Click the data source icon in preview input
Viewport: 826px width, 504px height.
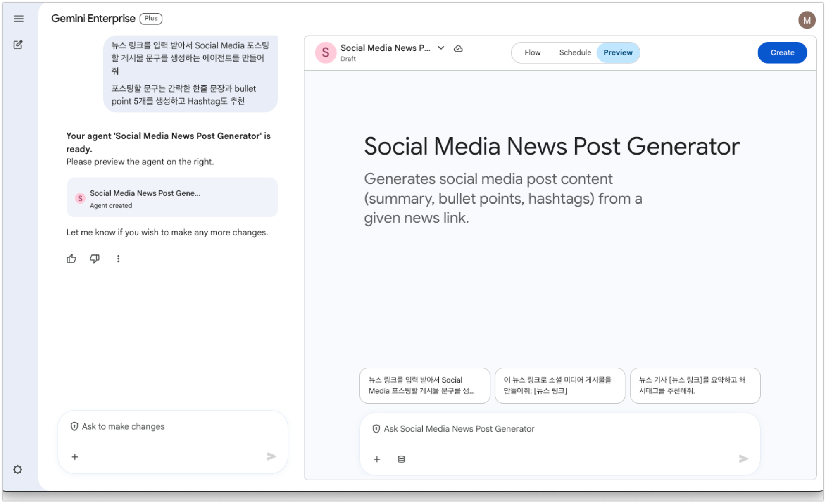401,459
